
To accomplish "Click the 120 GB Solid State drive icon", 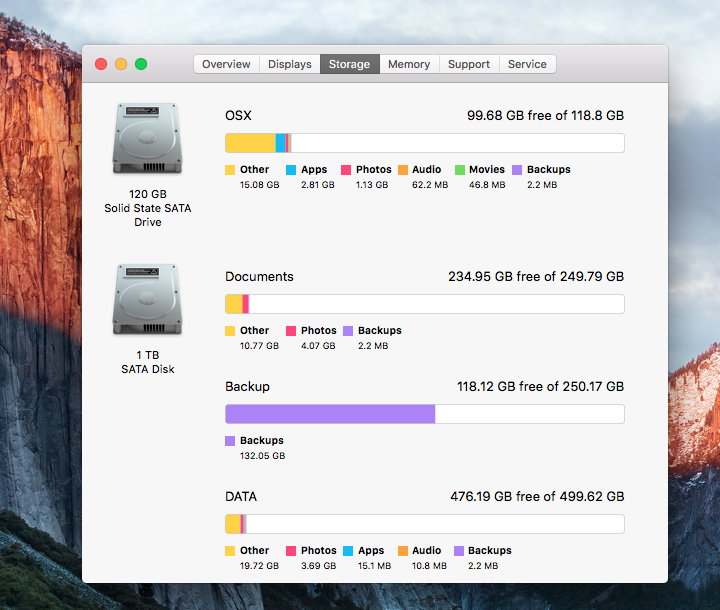I will click(x=147, y=138).
